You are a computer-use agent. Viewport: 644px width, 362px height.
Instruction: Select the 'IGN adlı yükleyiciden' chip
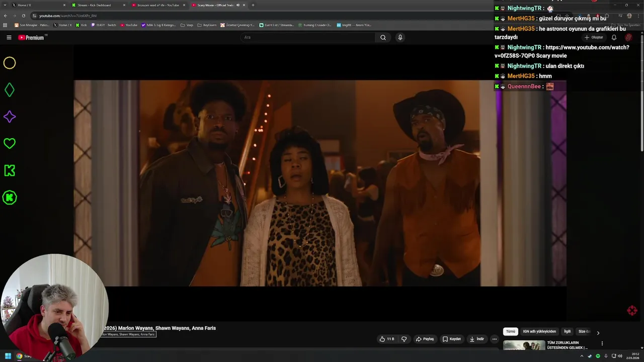pyautogui.click(x=539, y=331)
